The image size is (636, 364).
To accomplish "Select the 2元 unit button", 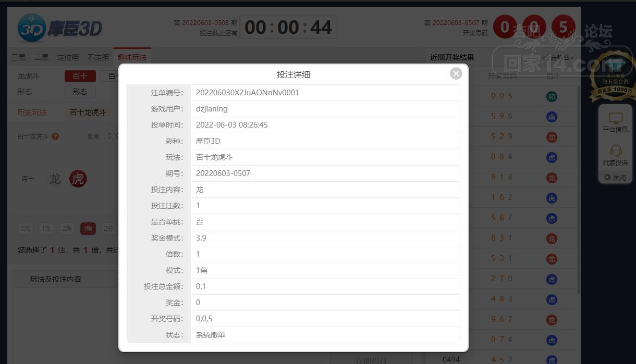I will 26,228.
